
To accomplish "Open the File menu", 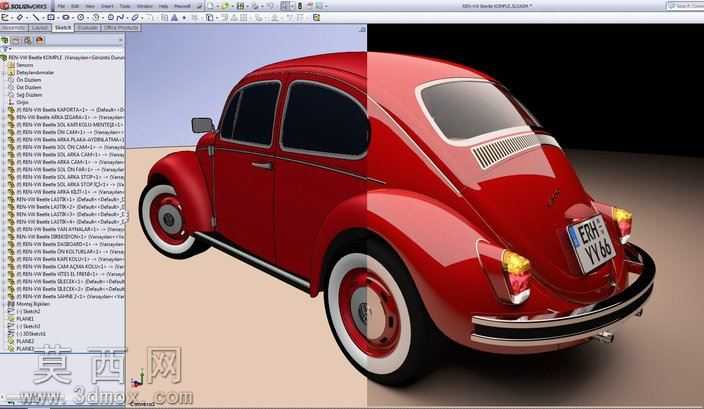I will [62, 6].
